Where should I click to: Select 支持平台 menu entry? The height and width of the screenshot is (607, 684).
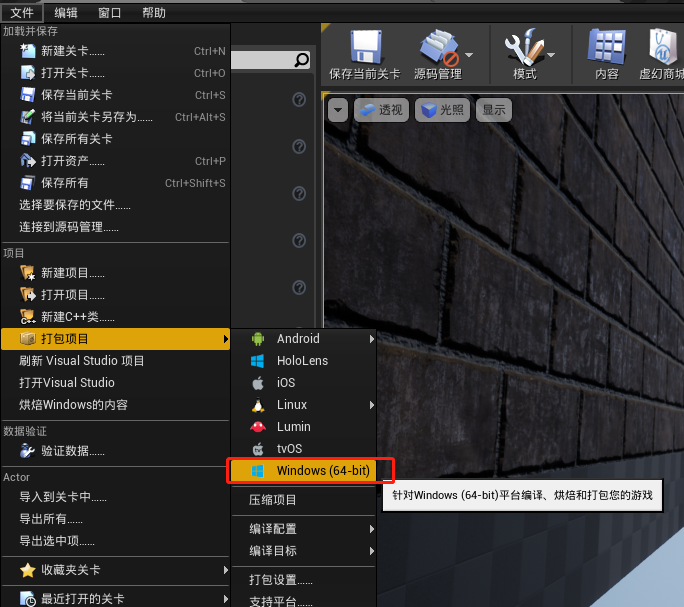click(x=304, y=600)
